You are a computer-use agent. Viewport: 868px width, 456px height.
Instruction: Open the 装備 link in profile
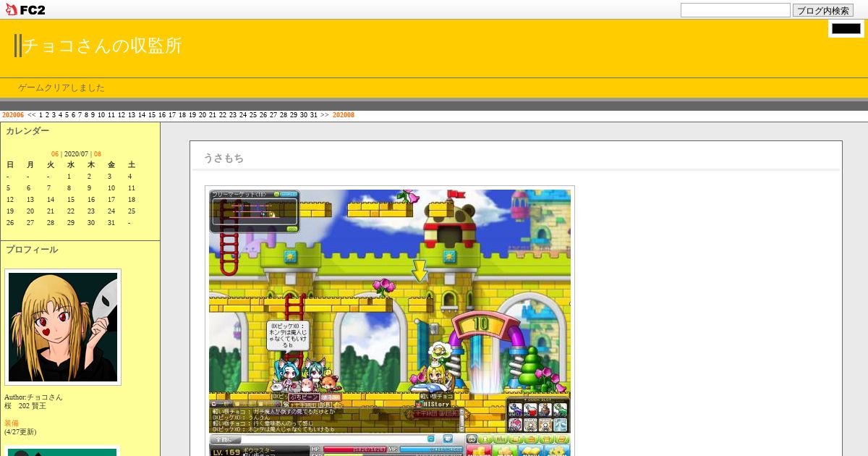pos(12,423)
